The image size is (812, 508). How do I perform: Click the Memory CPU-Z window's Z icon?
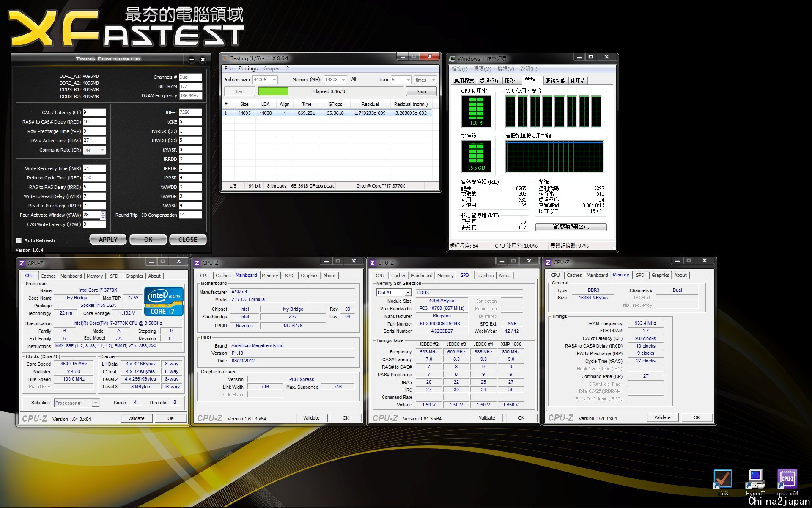pos(548,262)
